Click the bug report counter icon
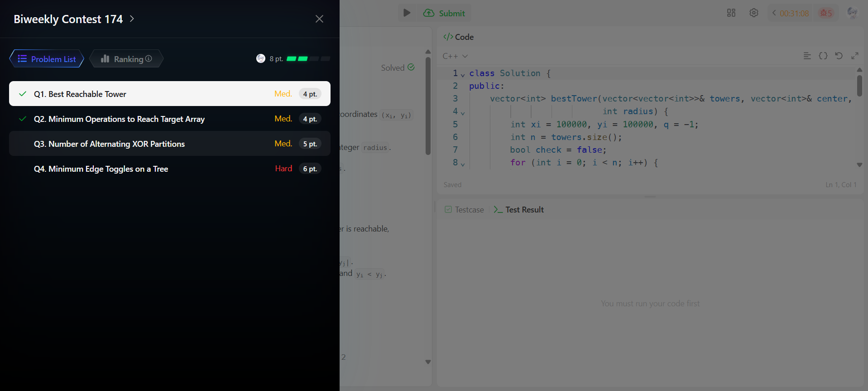 [826, 13]
